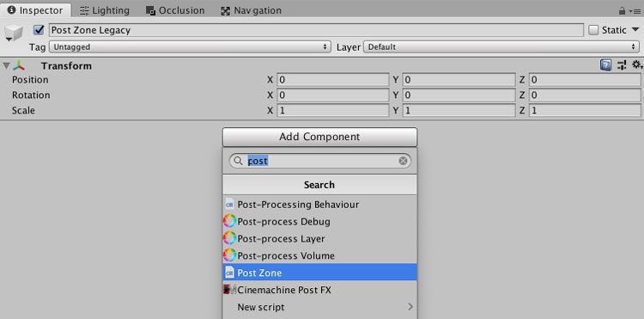644x319 pixels.
Task: Toggle the GameObject active checkbox
Action: (x=39, y=30)
